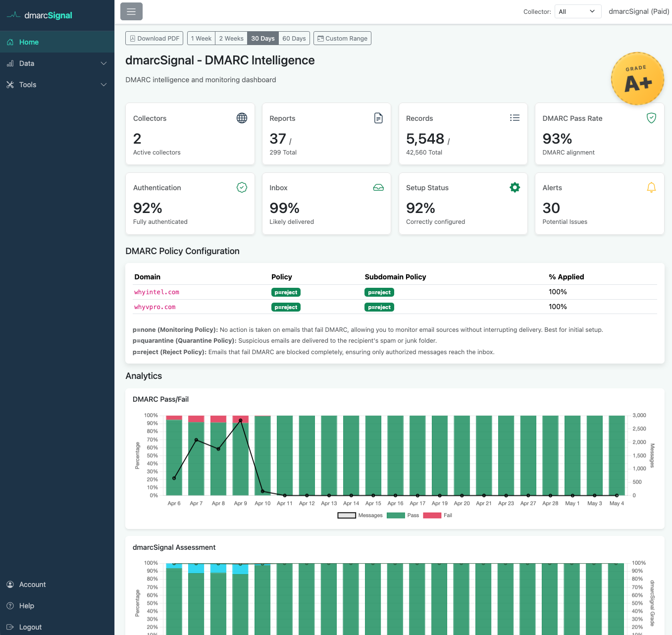Select the 2 Weeks range

[x=231, y=38]
